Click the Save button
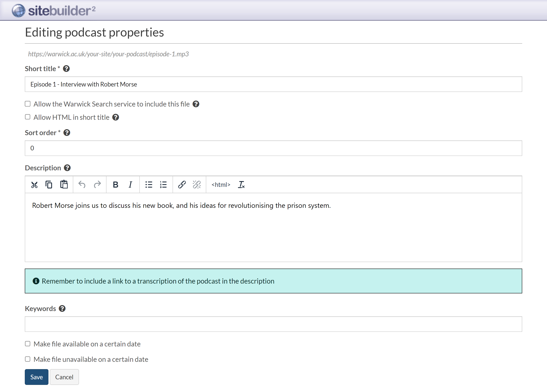Image resolution: width=547 pixels, height=392 pixels. click(x=36, y=377)
